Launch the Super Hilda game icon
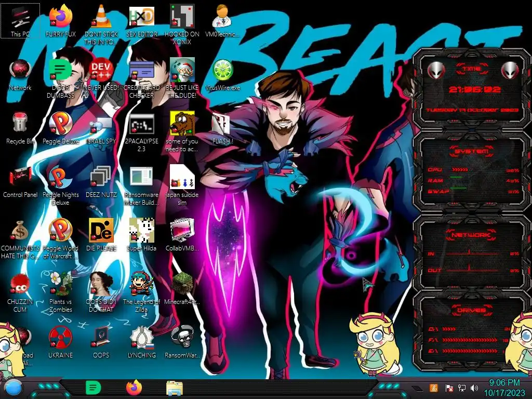This screenshot has width=532, height=399. 142,235
